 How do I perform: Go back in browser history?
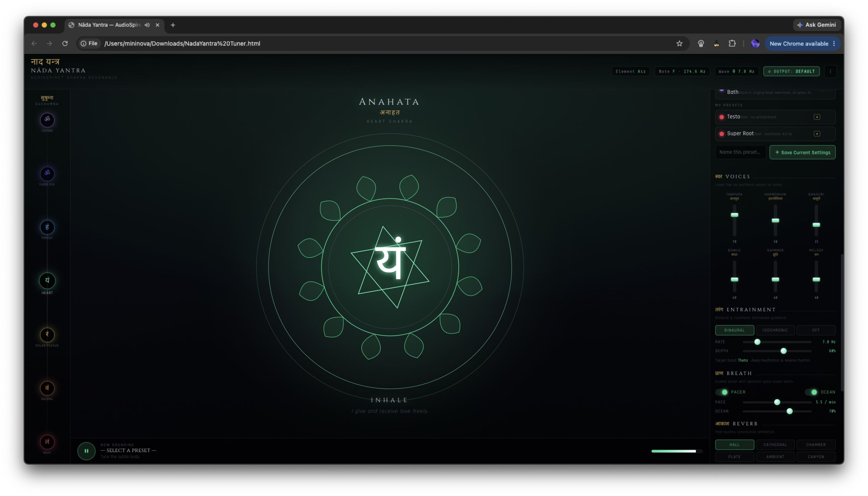(x=34, y=43)
